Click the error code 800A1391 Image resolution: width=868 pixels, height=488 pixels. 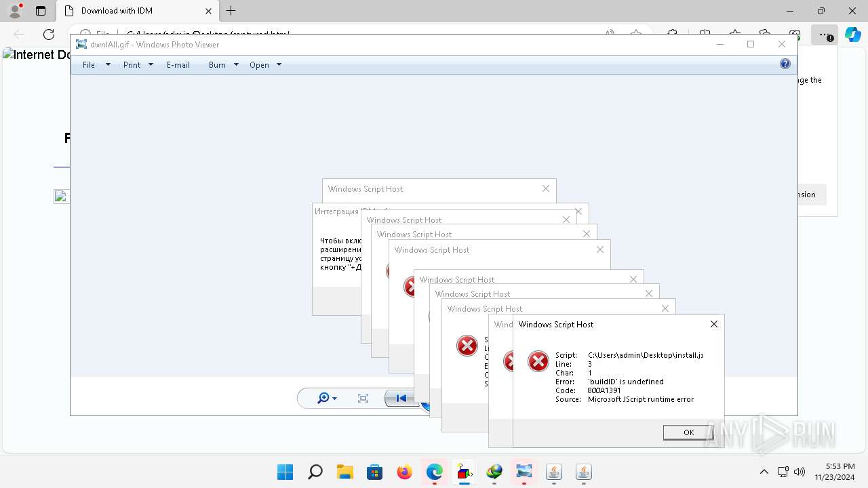[x=604, y=390]
